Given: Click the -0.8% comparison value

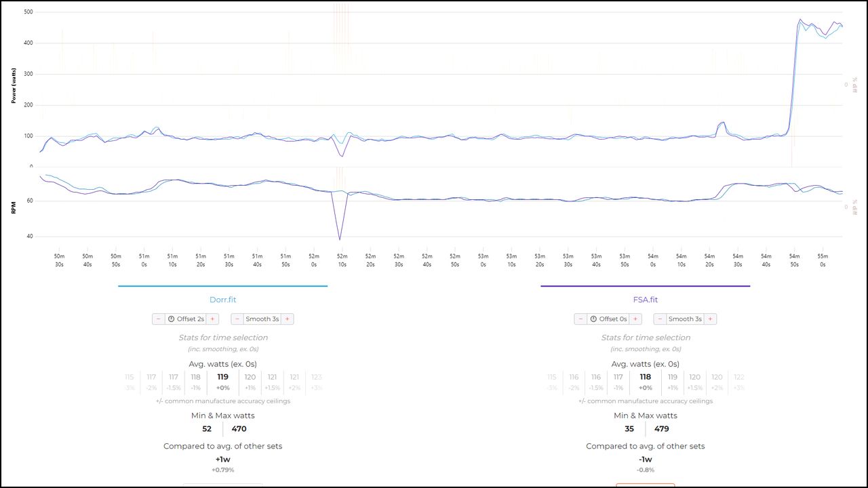Looking at the screenshot, I should pos(645,470).
